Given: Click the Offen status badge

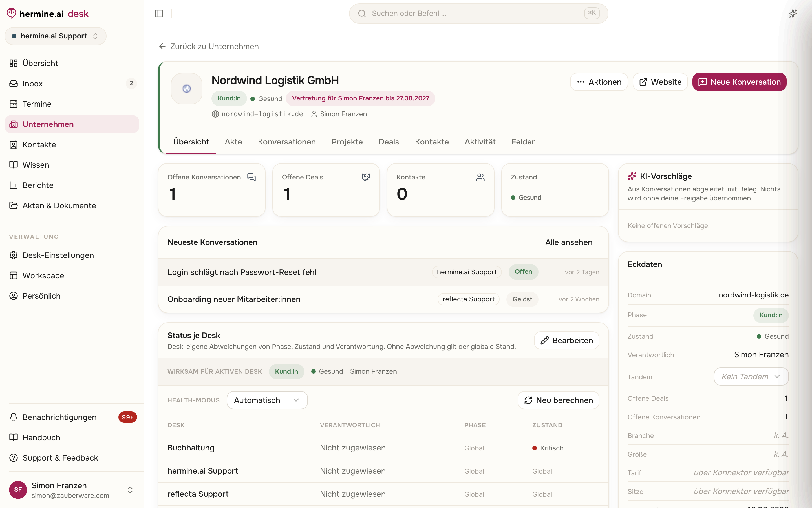Looking at the screenshot, I should pyautogui.click(x=524, y=272).
